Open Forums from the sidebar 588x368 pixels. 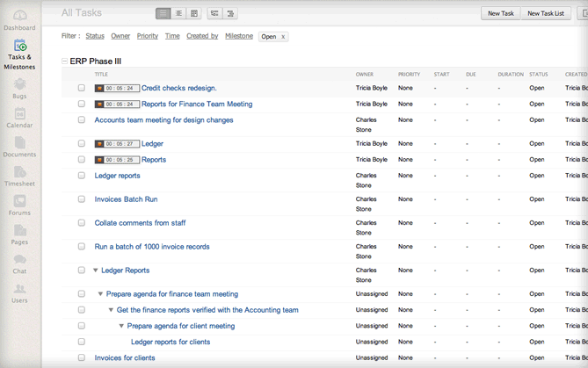coord(19,205)
